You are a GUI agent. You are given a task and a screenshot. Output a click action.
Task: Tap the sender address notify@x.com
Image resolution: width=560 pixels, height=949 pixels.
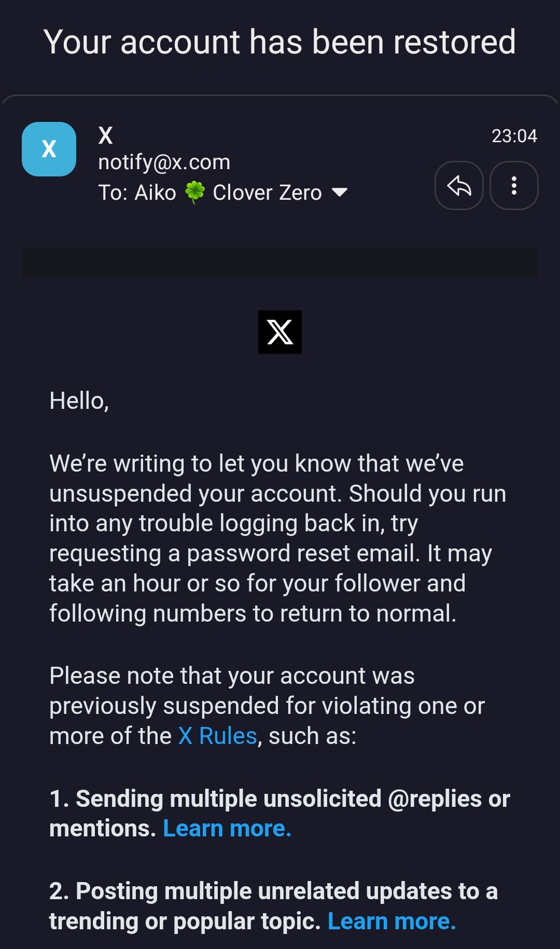(x=164, y=162)
